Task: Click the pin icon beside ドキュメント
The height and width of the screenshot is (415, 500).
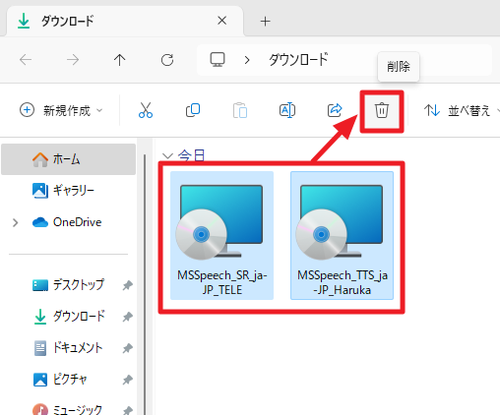Action: [127, 348]
